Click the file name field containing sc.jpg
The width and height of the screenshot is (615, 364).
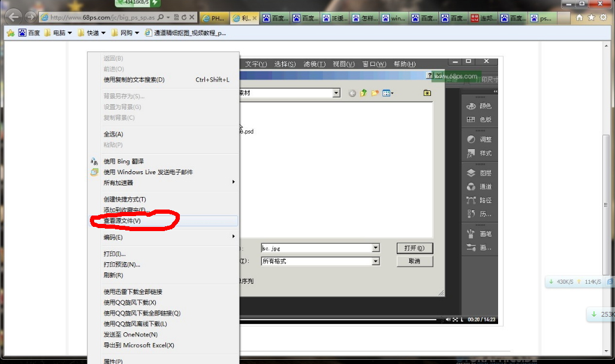[316, 248]
